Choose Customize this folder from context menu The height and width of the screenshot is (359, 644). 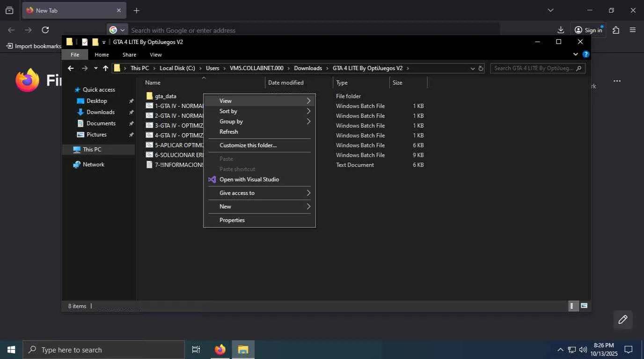(259, 145)
